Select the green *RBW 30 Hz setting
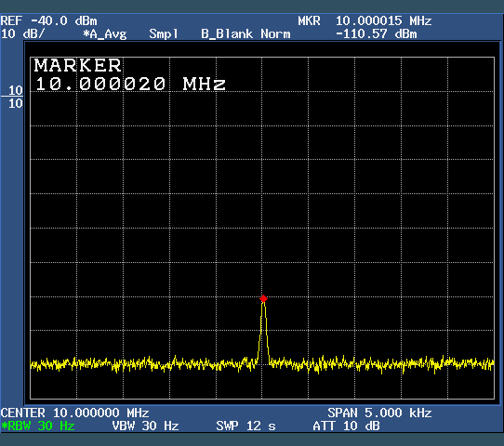 (37, 426)
